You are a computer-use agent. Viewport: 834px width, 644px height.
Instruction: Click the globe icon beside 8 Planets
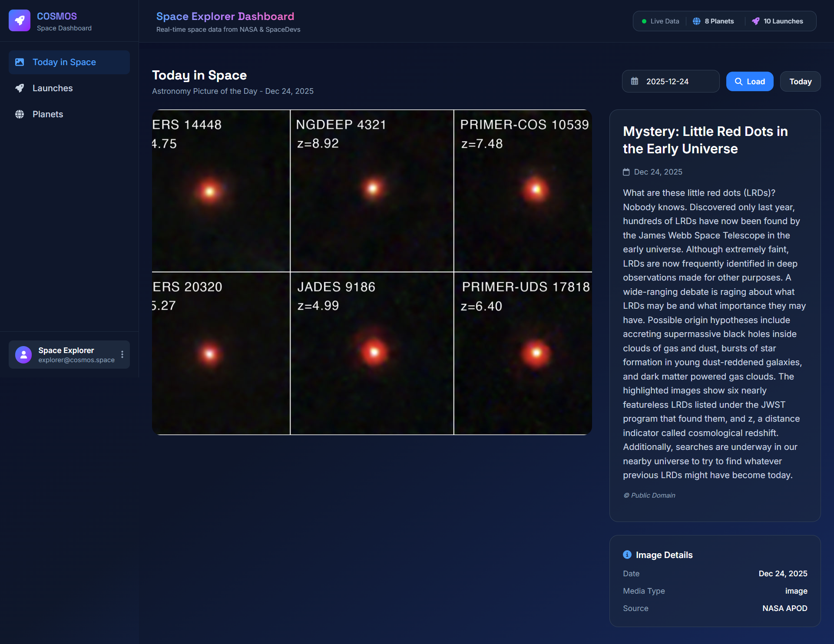click(696, 21)
